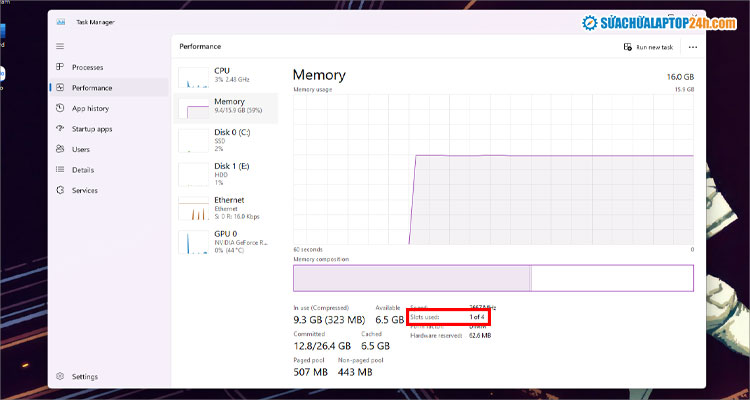Toggle the hamburger navigation menu
Image resolution: width=750 pixels, height=400 pixels.
click(60, 46)
